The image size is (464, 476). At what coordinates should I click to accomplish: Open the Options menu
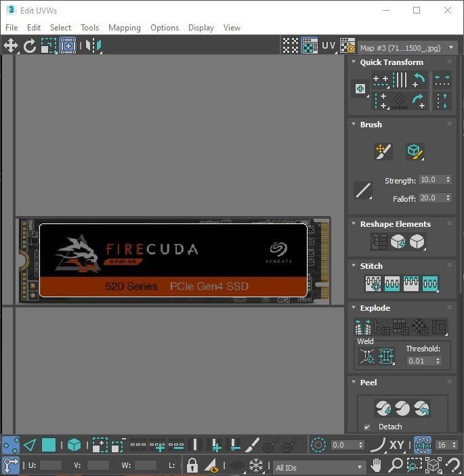tap(165, 28)
